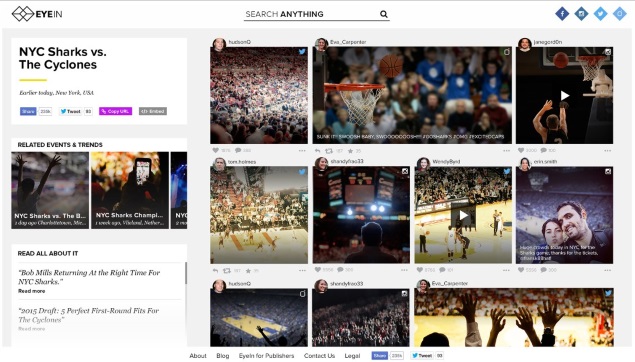Click the purple Copy URL button

pyautogui.click(x=115, y=111)
